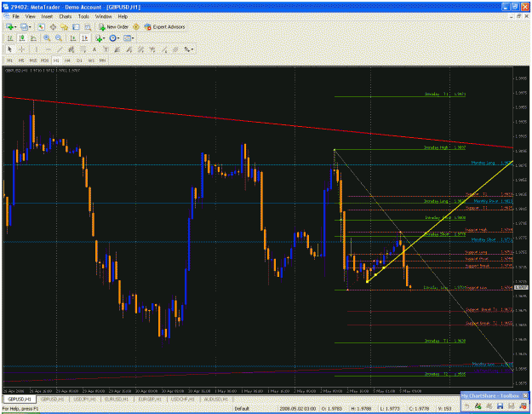Switch chart to M15 timeframe
Image resolution: width=532 pixels, height=414 pixels.
[x=33, y=60]
